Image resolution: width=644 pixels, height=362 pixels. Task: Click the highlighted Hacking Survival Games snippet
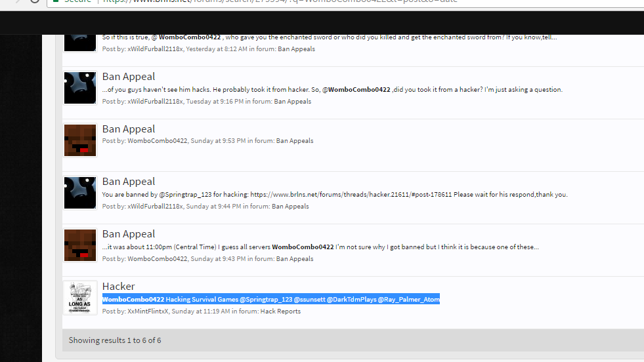point(271,299)
